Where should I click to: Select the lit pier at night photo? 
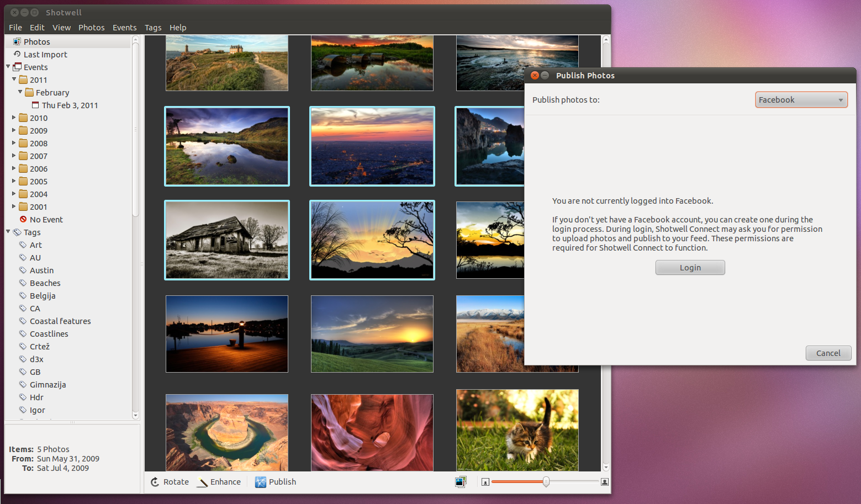227,334
